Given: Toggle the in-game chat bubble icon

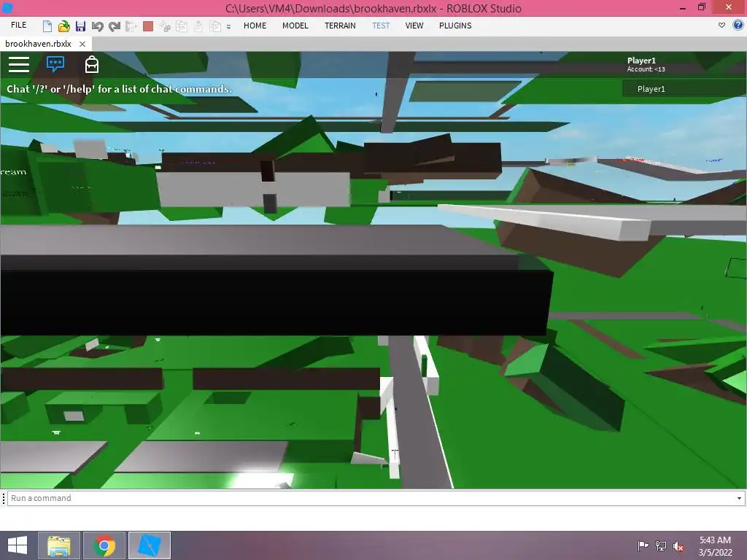Looking at the screenshot, I should (55, 64).
